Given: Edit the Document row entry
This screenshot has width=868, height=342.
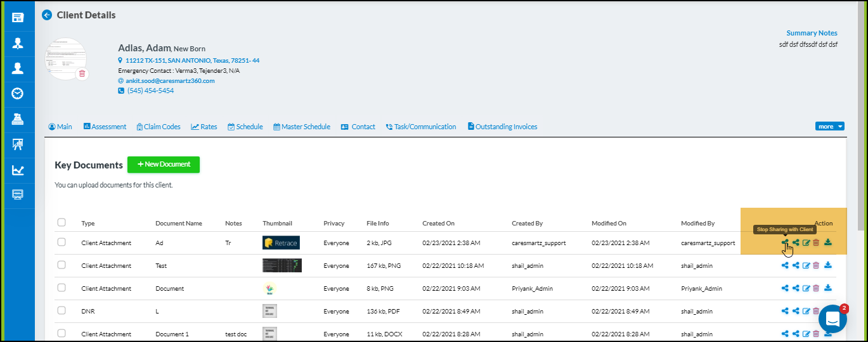Looking at the screenshot, I should coord(806,288).
